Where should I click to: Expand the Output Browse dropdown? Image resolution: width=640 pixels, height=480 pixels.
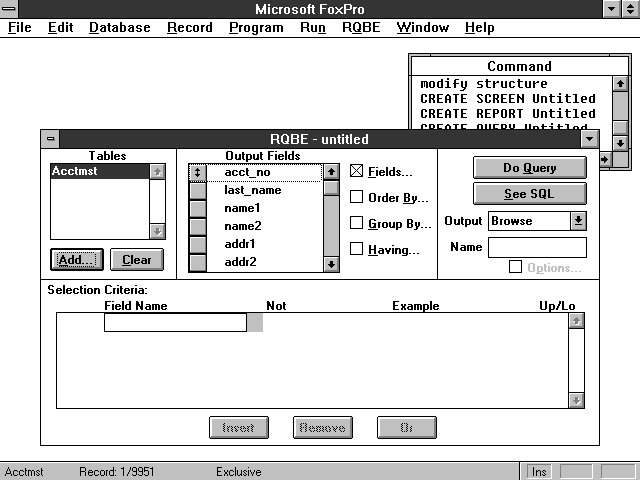[x=578, y=221]
